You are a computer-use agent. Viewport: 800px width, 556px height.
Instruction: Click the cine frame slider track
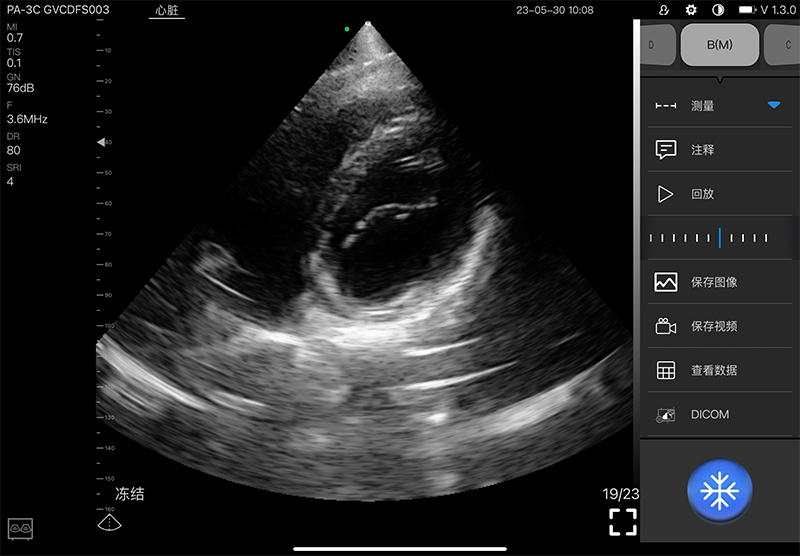(x=708, y=238)
